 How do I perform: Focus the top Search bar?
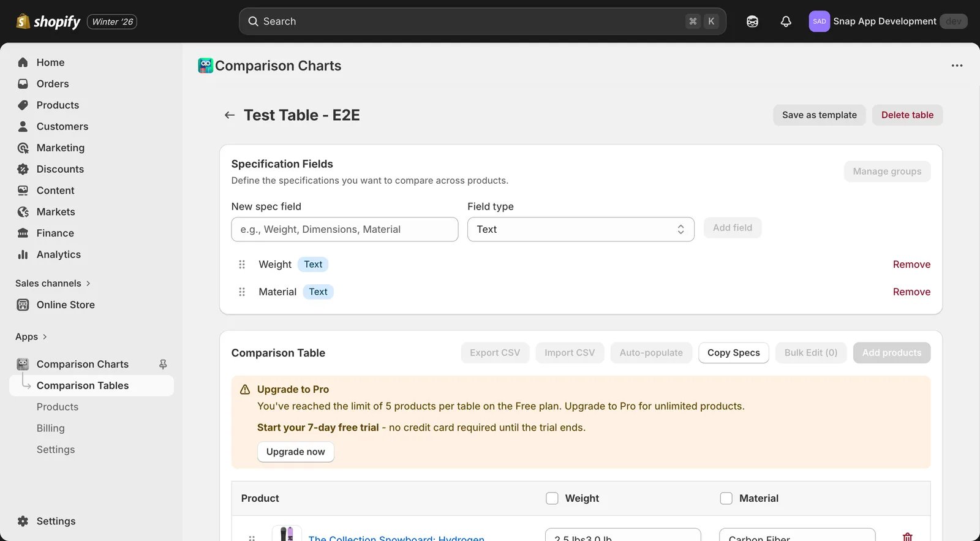[483, 21]
